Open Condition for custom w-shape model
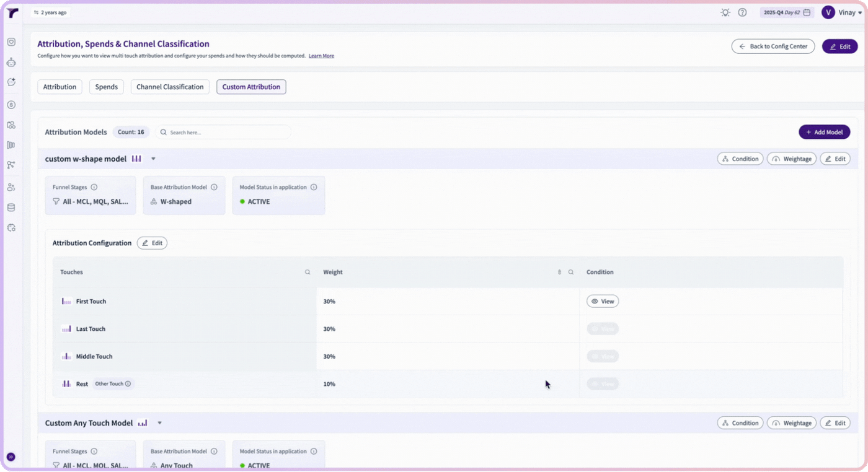This screenshot has height=472, width=868. point(740,159)
